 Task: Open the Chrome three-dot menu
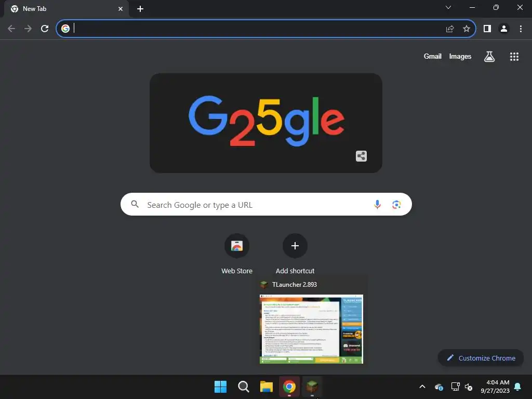[x=521, y=29]
